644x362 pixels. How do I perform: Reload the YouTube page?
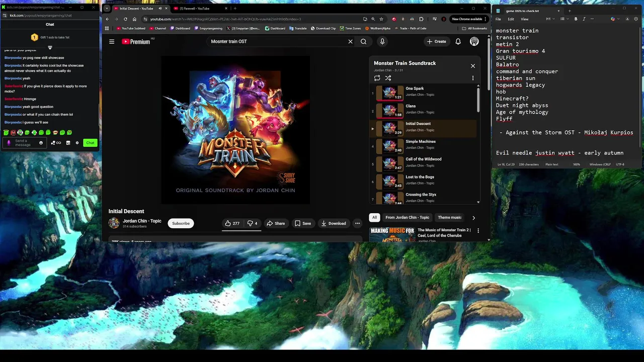125,19
